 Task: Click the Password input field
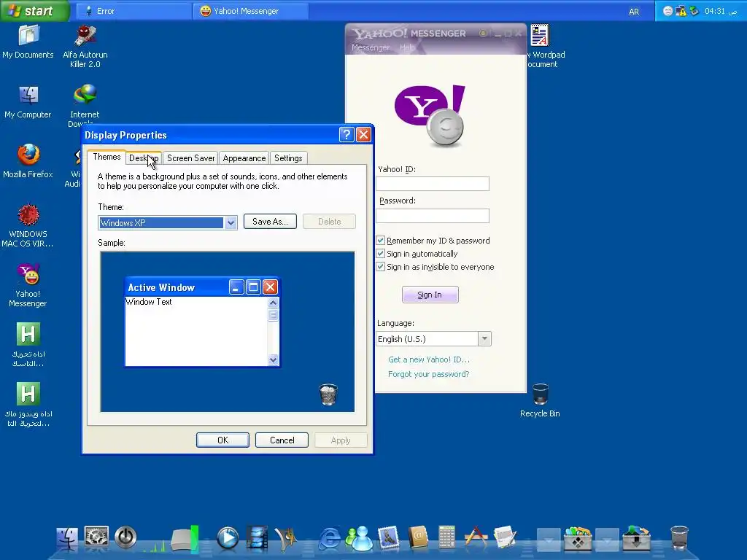[x=433, y=216]
